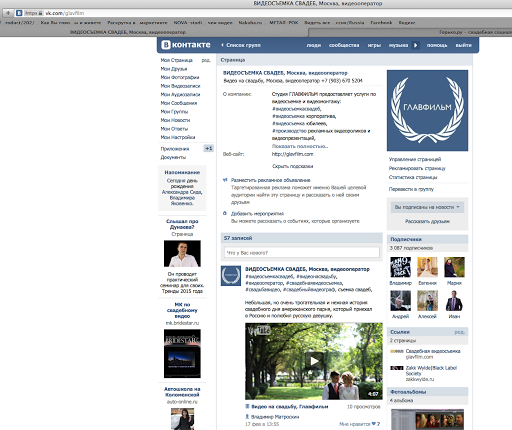This screenshot has height=430, width=512.
Task: Open the Вы подписаны на новости dropdown
Action: [x=427, y=207]
